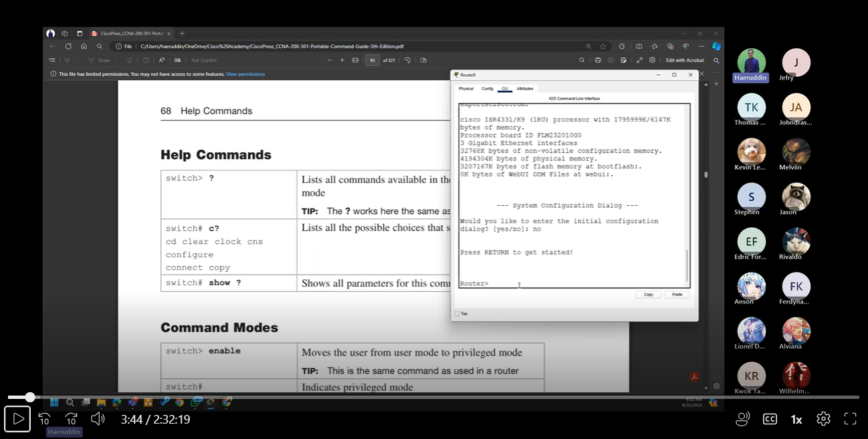Select the CLI tab in Router0
This screenshot has width=868, height=439.
click(505, 88)
